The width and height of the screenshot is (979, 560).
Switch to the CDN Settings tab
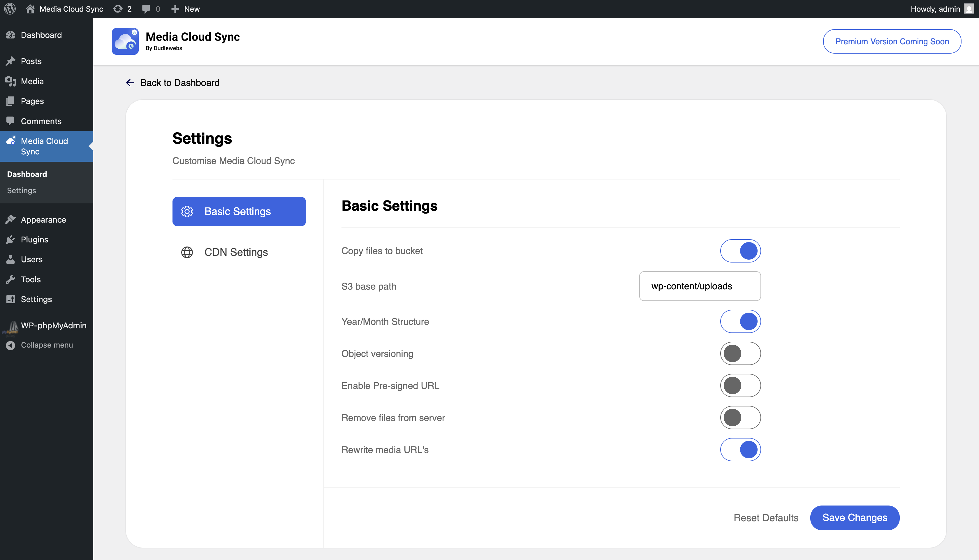click(239, 252)
